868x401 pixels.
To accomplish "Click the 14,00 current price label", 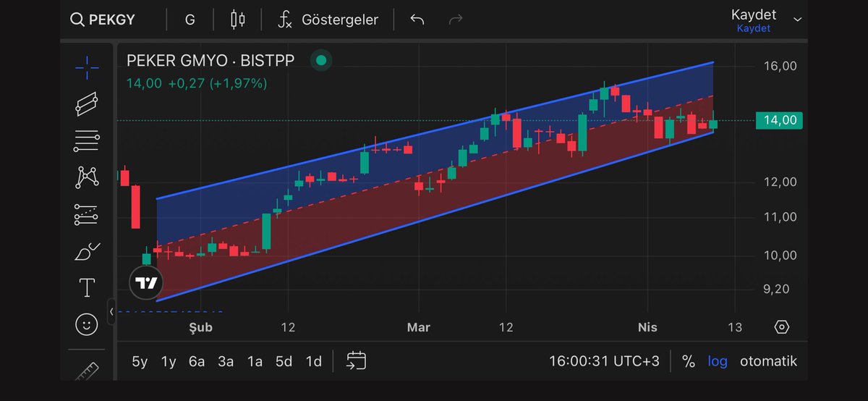I will tap(779, 121).
